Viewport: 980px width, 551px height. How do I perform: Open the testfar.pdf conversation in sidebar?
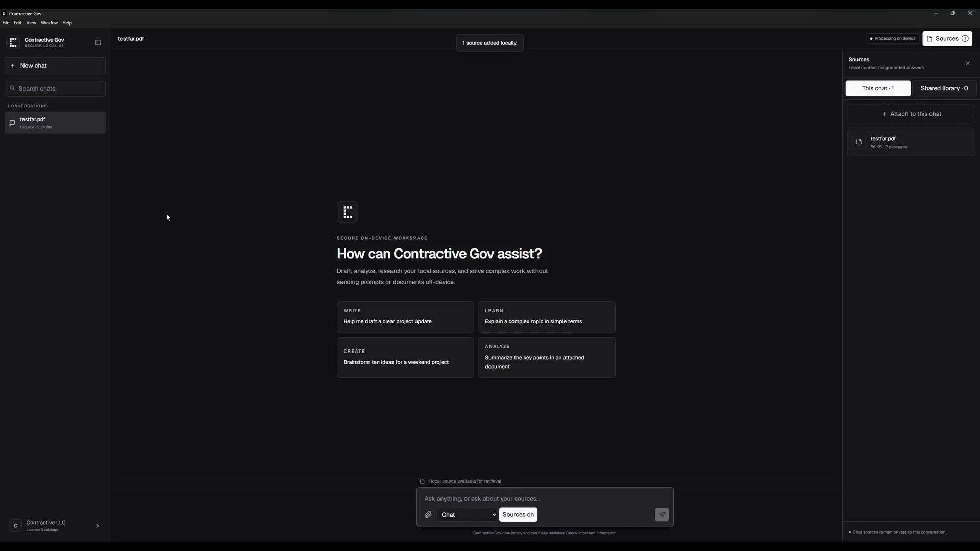point(55,123)
